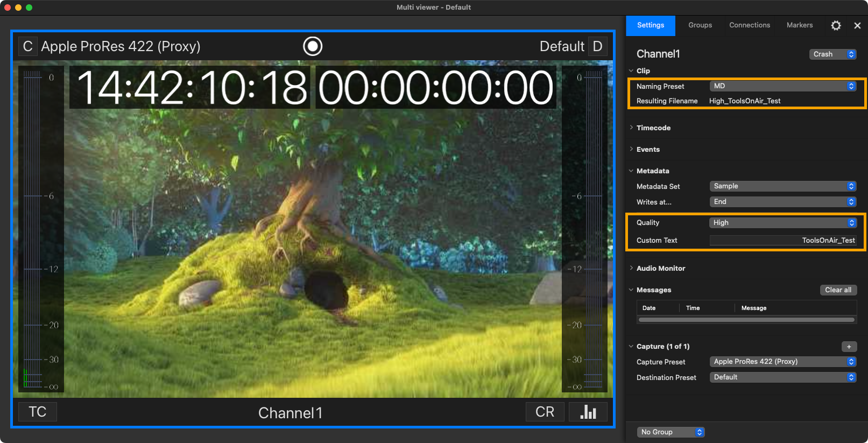Open the Writes at End dropdown
868x443 pixels.
click(x=783, y=202)
